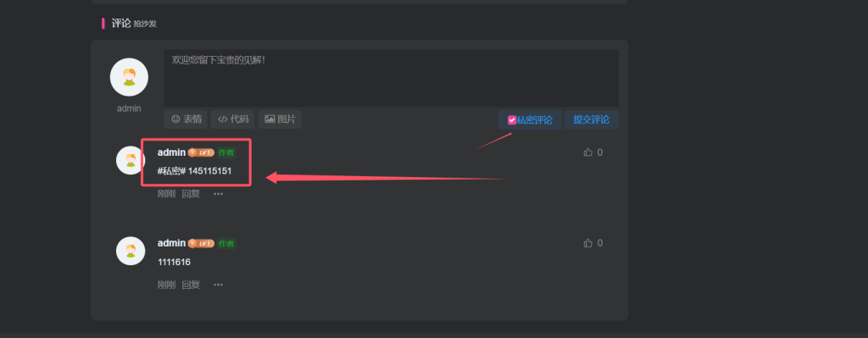The height and width of the screenshot is (338, 868).
Task: Click the LV1 badge on the first comment
Action: pyautogui.click(x=201, y=152)
